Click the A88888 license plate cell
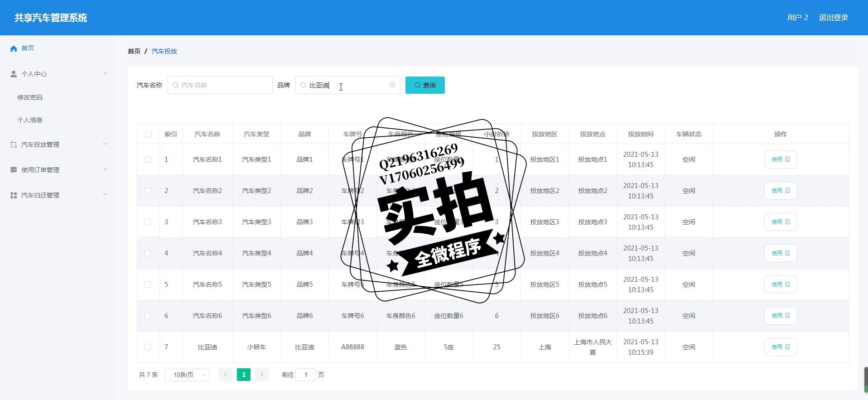The image size is (868, 400). pos(352,347)
